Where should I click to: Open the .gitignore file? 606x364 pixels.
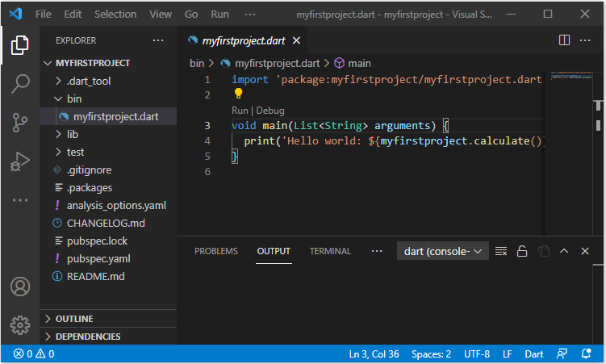tap(89, 170)
